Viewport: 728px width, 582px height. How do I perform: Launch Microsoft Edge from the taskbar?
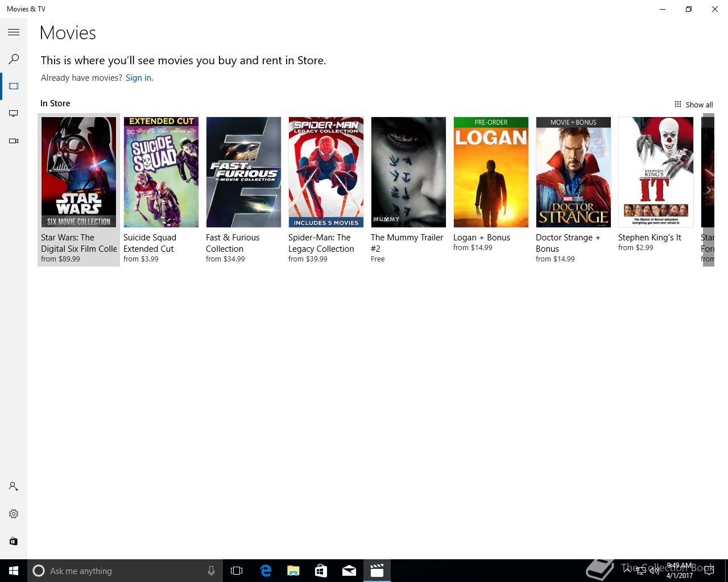[265, 571]
